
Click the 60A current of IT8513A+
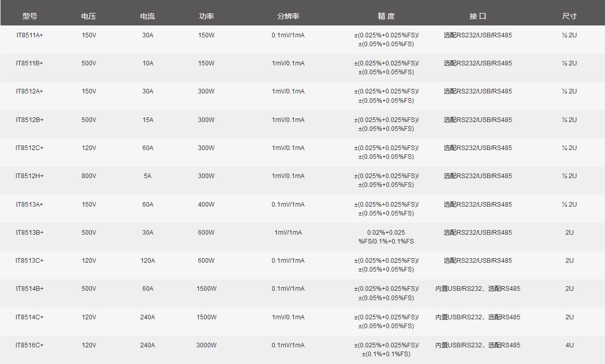pyautogui.click(x=148, y=205)
